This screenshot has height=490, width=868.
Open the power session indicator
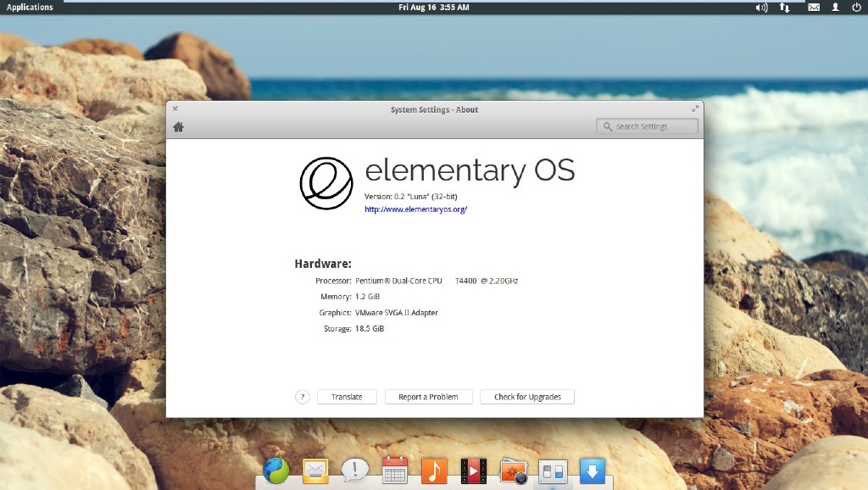coord(856,7)
